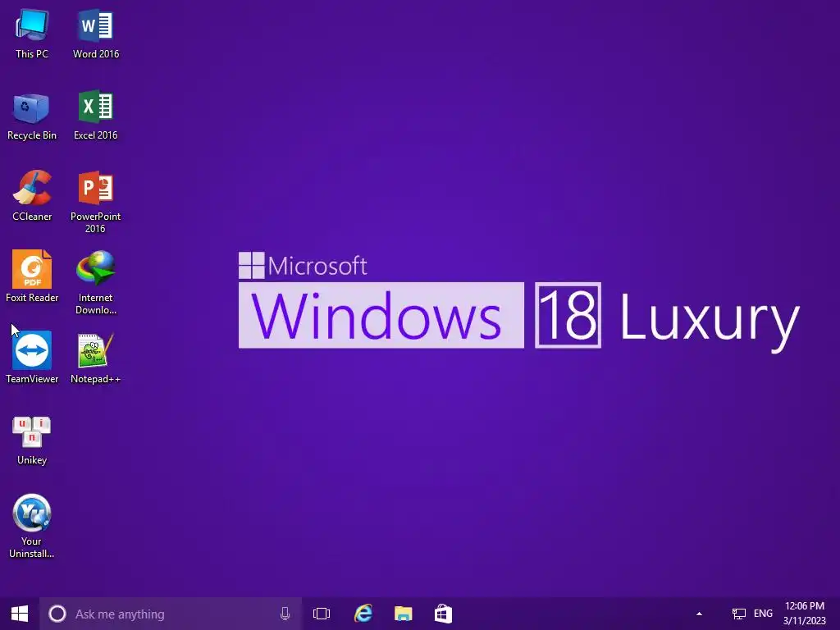
Task: Open the ENG language indicator
Action: pyautogui.click(x=763, y=614)
